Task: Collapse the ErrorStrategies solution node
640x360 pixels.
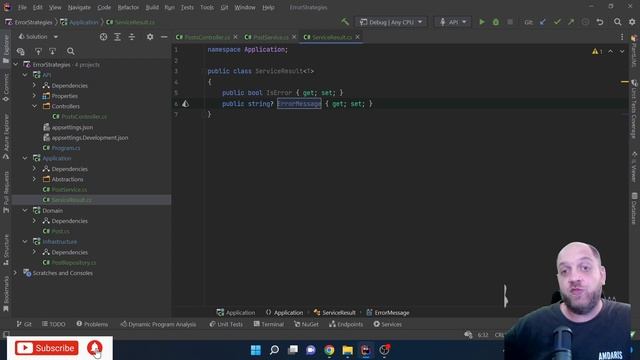Action: (16, 64)
